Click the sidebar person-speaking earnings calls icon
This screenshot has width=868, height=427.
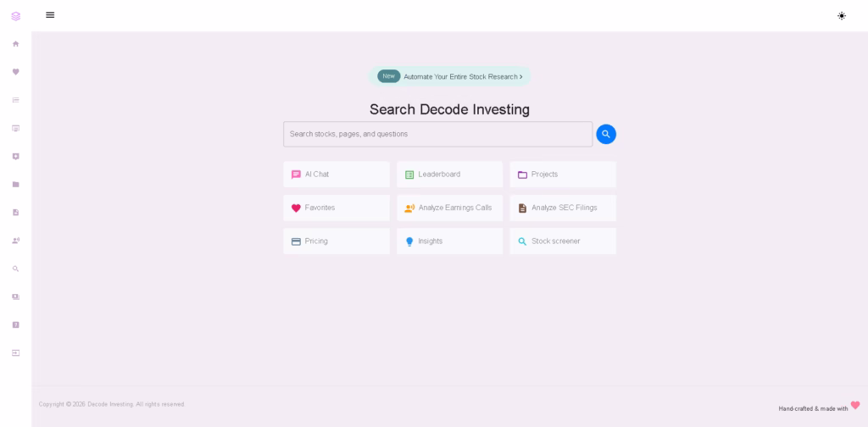pyautogui.click(x=15, y=241)
